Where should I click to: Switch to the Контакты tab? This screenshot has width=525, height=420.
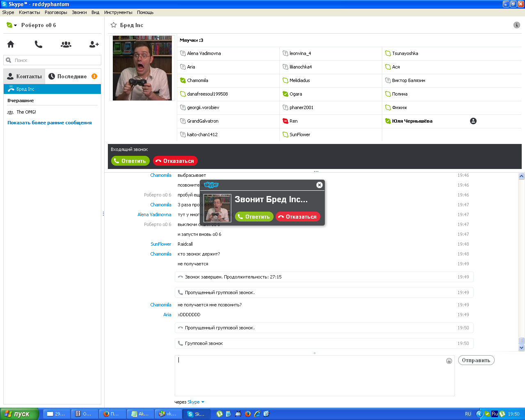[24, 76]
